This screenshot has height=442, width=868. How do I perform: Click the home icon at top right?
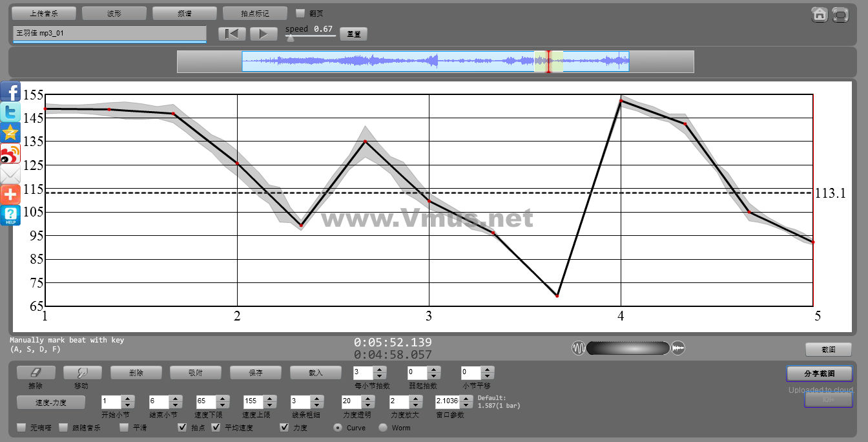(x=820, y=14)
